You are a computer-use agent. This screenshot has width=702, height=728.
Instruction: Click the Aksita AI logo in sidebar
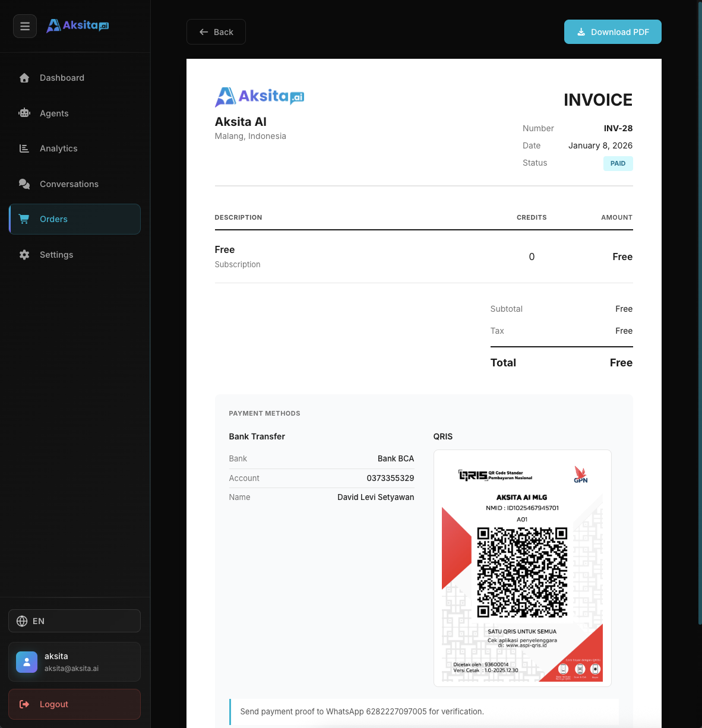point(77,25)
